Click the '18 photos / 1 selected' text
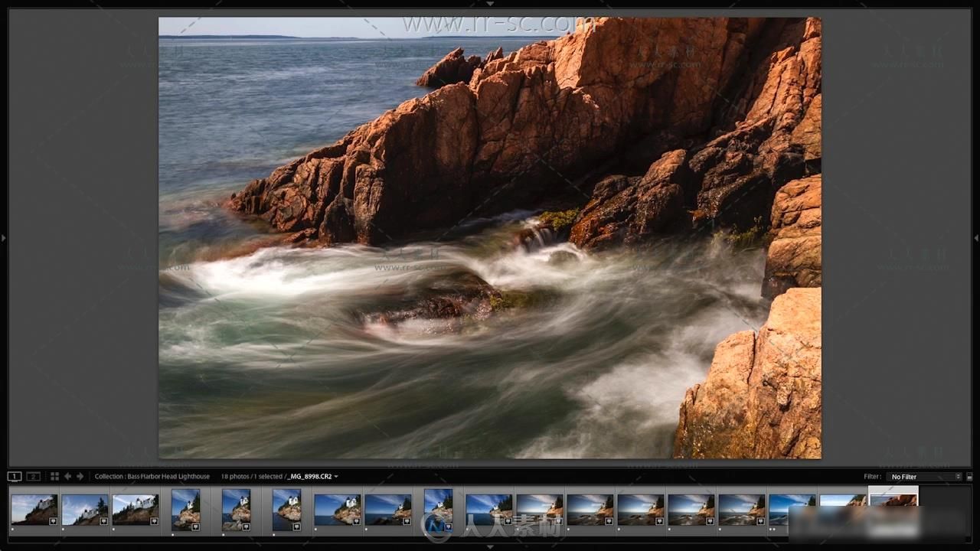The height and width of the screenshot is (551, 980). 251,476
